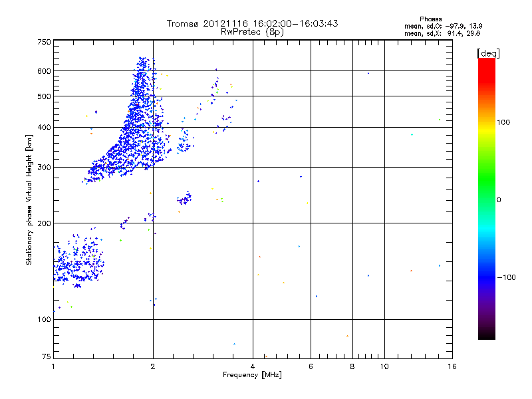Viewport: 532px width, 399px height.
Task: Select the 'mean, sd,X: 91.4, 29.8' line
Action: click(x=442, y=33)
